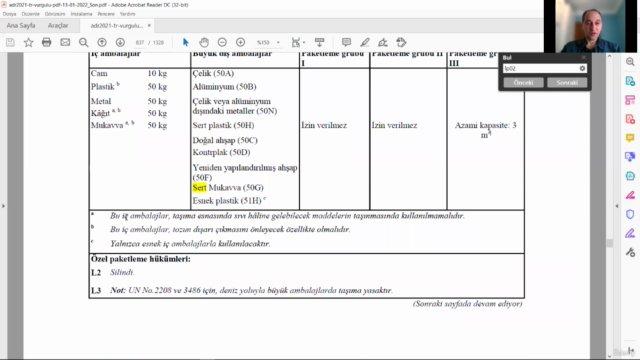Click the save file icon
The height and width of the screenshot is (360, 640).
click(10, 42)
